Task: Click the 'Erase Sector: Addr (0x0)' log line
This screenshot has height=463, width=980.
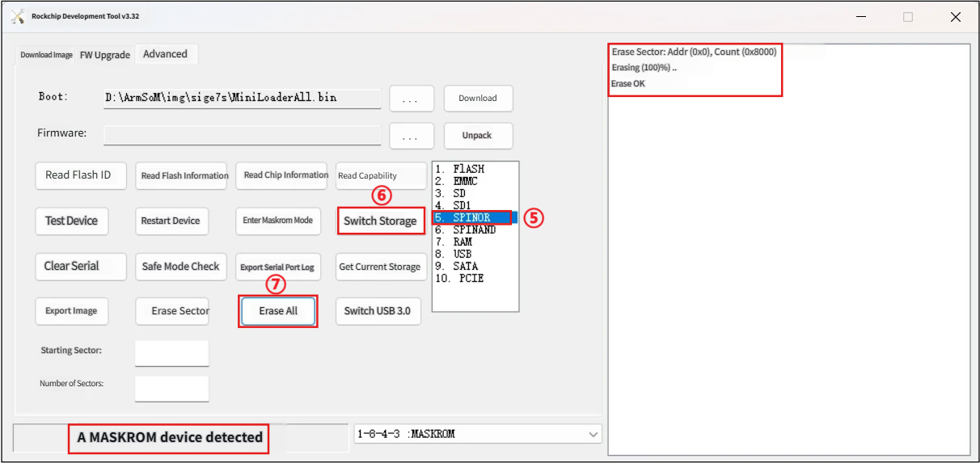Action: coord(694,52)
